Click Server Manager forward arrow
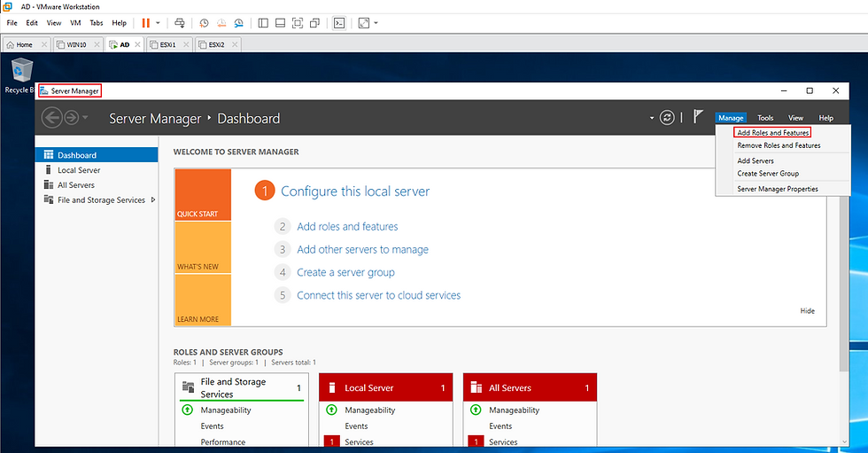Image resolution: width=868 pixels, height=453 pixels. [72, 117]
